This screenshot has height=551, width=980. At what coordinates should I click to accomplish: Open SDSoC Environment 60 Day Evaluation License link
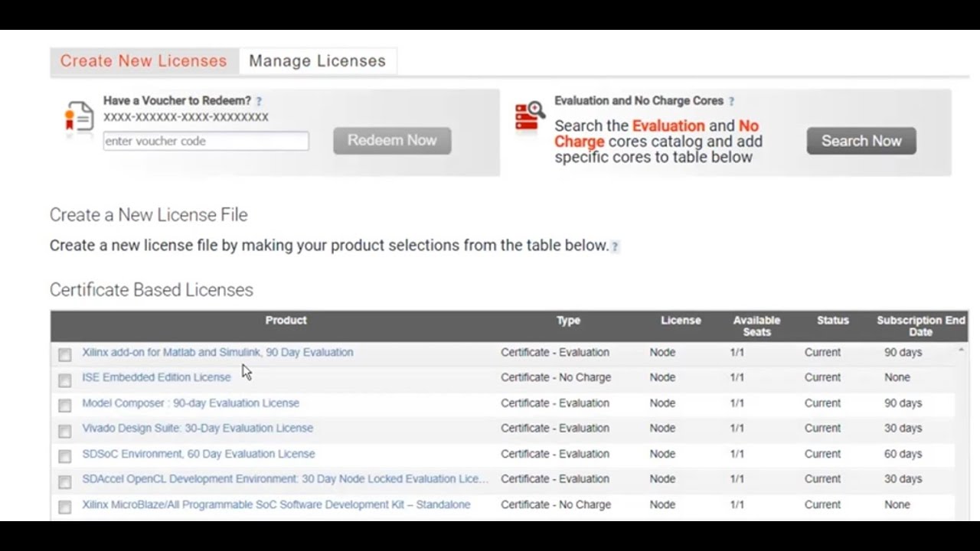pos(198,454)
